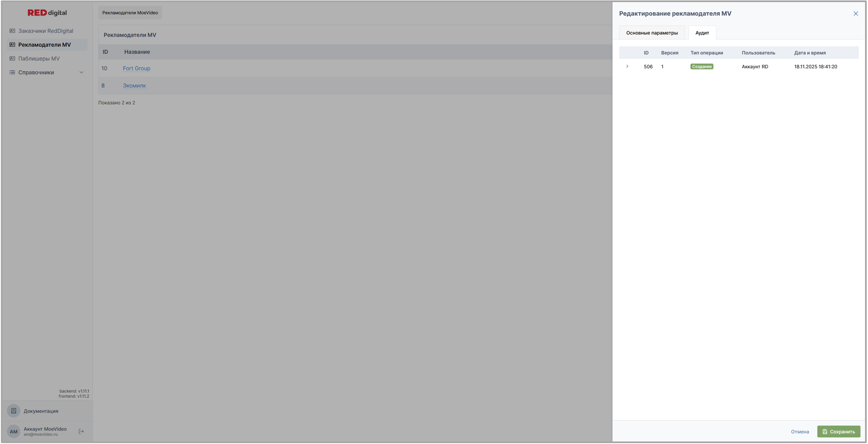Close the advertiser editing panel
This screenshot has height=444, width=868.
pos(855,13)
